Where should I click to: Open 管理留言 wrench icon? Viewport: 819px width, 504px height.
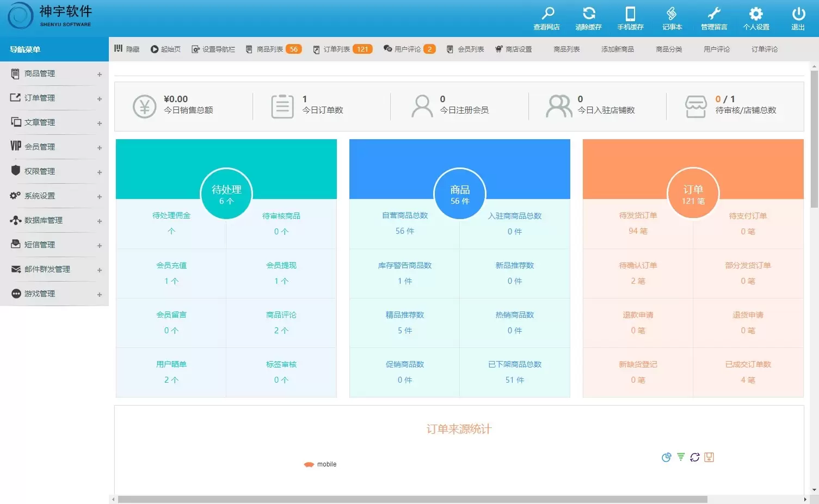pos(714,14)
